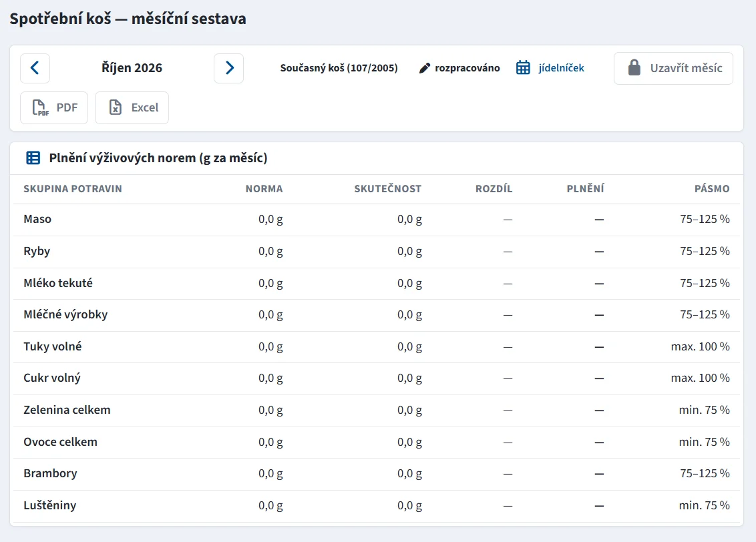This screenshot has width=756, height=542.
Task: Select the Ryby row name
Action: point(37,252)
